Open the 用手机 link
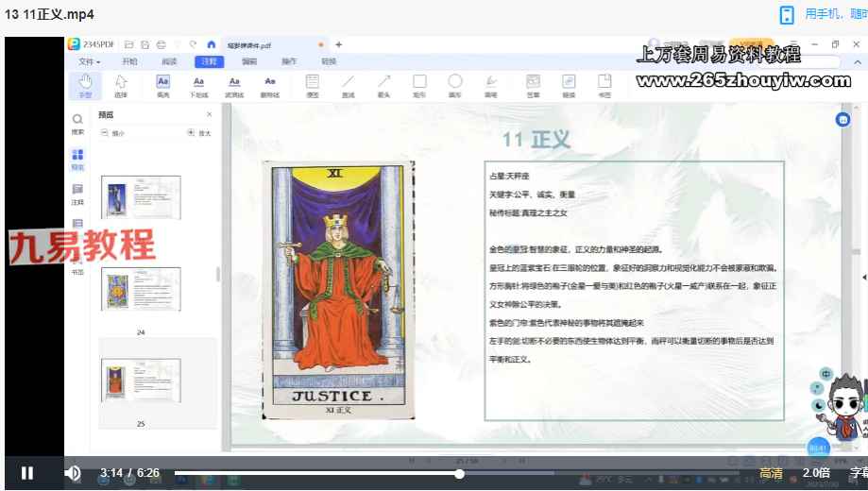The width and height of the screenshot is (868, 491). pos(836,14)
